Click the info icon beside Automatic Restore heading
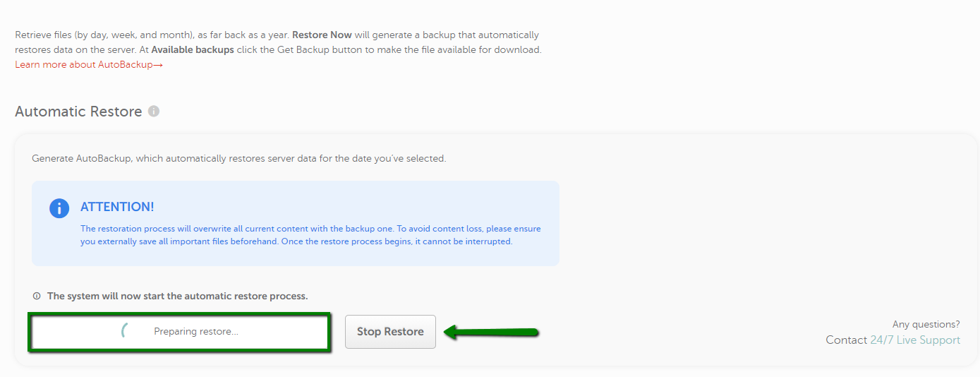Viewport: 980px width, 377px height. click(x=154, y=112)
